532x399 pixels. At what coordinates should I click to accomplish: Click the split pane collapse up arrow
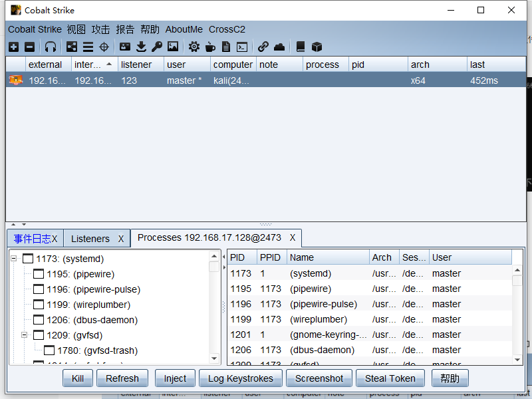point(13,224)
